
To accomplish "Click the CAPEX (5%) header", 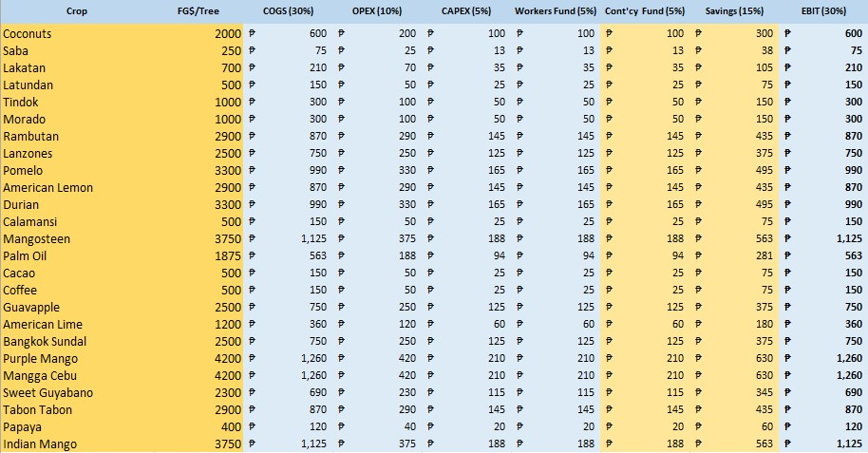I will tap(467, 11).
